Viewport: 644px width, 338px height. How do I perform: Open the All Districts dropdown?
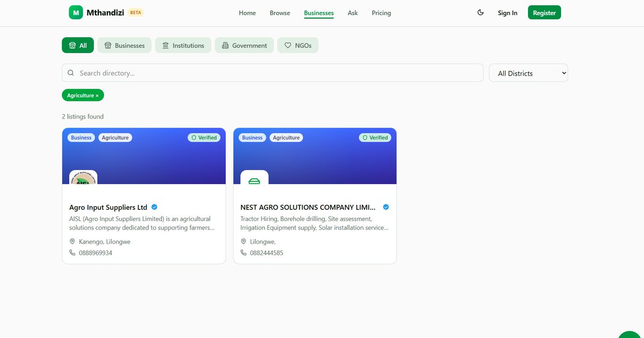tap(528, 73)
